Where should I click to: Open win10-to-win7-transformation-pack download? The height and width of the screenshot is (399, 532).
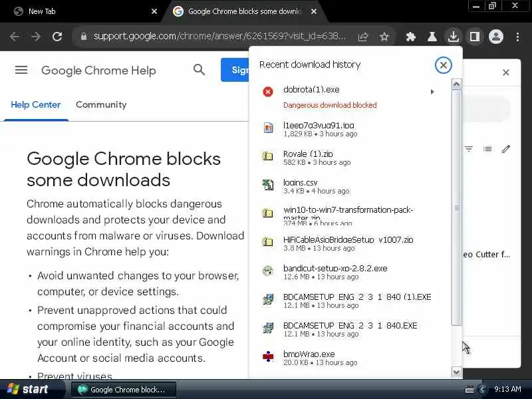point(350,215)
